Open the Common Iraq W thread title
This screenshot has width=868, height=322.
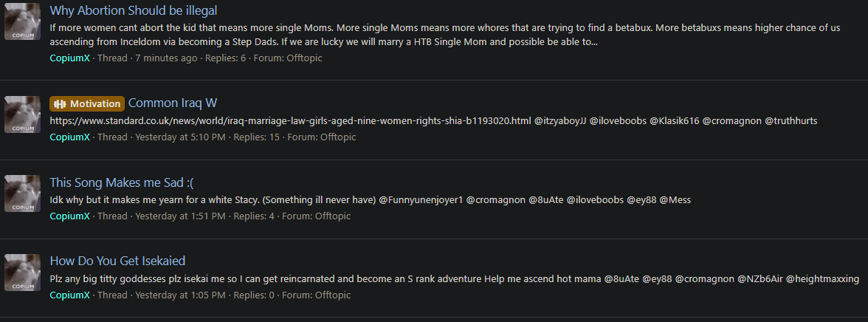pos(173,103)
